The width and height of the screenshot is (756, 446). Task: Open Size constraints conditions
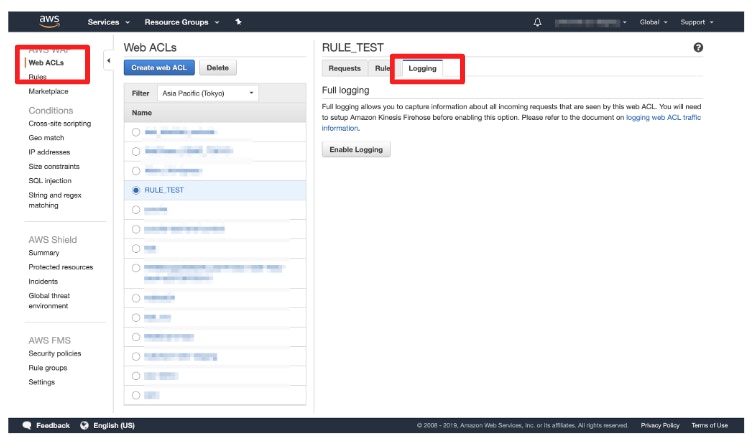54,166
